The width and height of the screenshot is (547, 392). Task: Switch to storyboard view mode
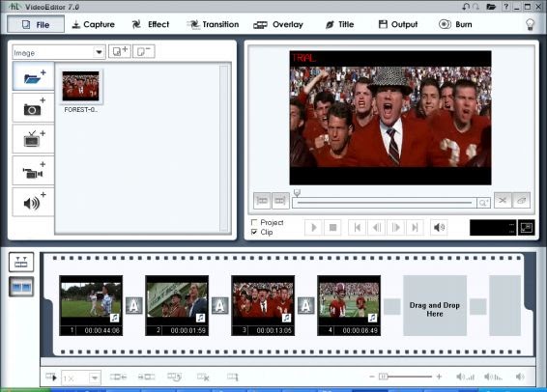21,287
